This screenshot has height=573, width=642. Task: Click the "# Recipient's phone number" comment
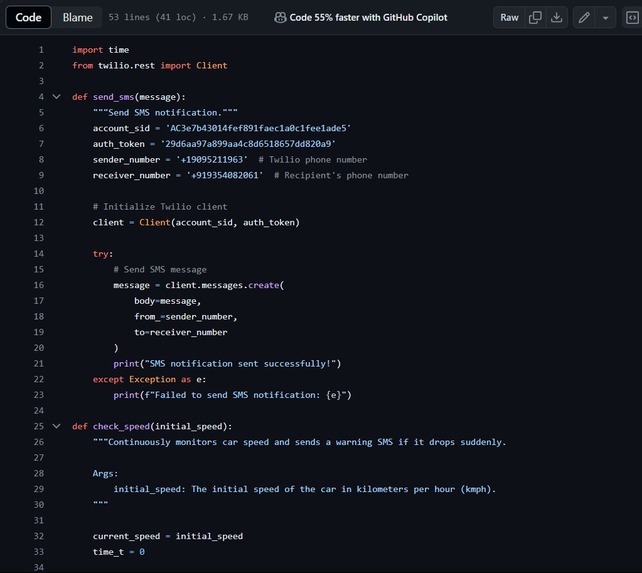pyautogui.click(x=341, y=175)
